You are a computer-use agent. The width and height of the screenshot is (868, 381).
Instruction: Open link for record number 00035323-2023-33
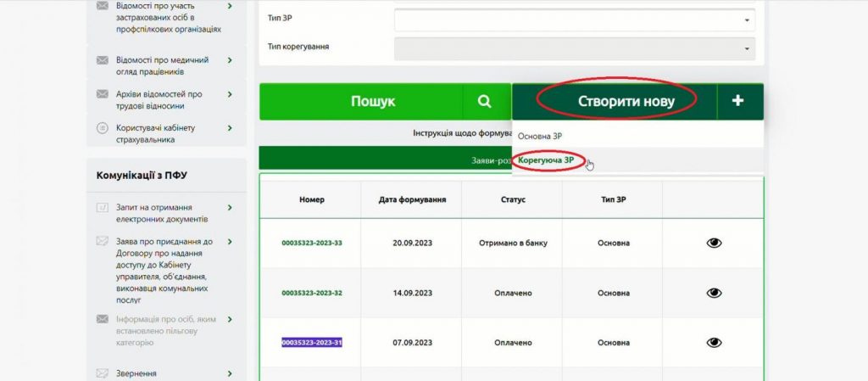(311, 243)
